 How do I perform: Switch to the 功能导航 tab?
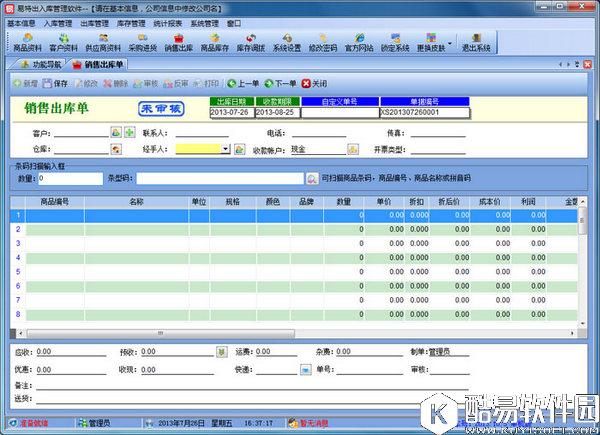point(41,64)
